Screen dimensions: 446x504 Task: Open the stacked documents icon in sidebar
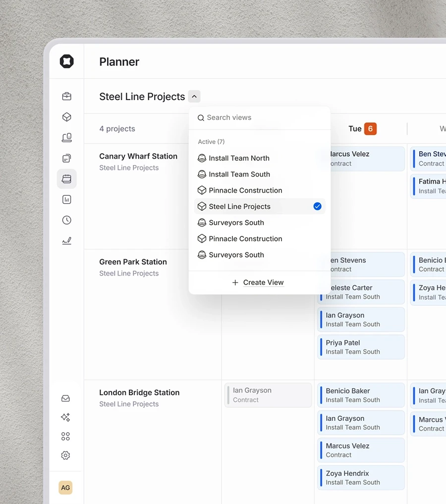click(x=67, y=158)
